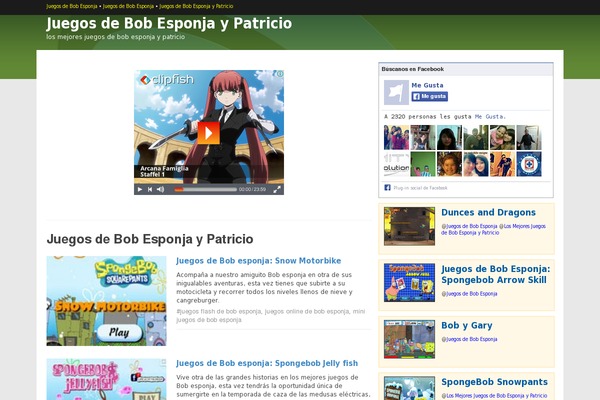
Task: Expand video to fullscreen
Action: point(277,189)
